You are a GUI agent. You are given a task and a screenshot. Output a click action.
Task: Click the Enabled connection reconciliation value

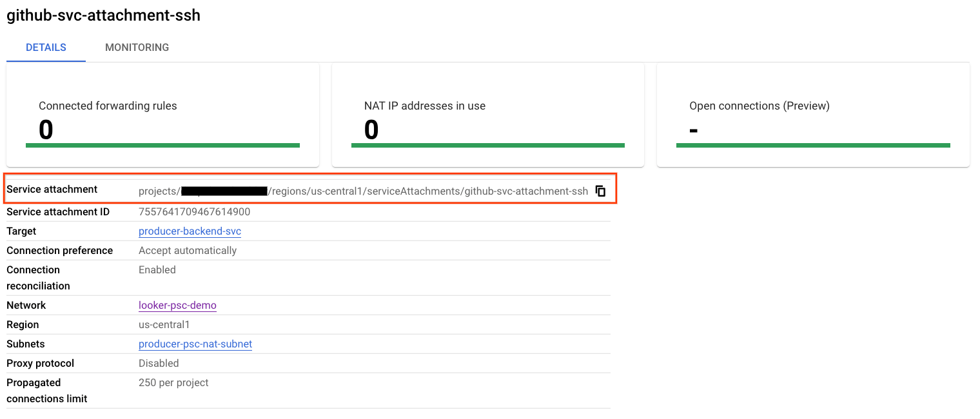157,270
